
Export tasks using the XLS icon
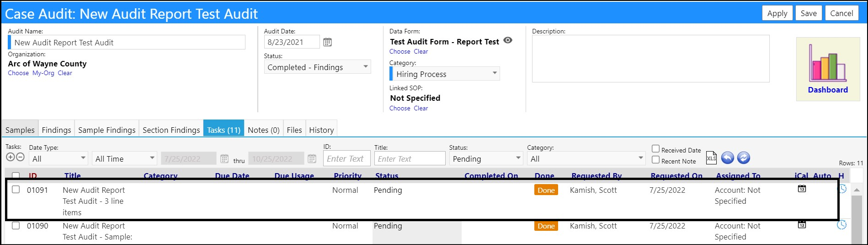[x=711, y=158]
